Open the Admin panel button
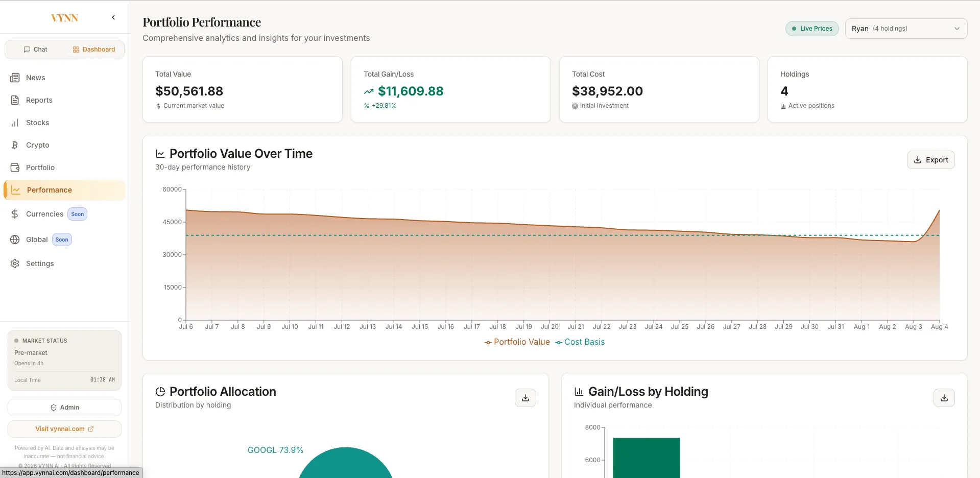This screenshot has height=478, width=980. 64,408
